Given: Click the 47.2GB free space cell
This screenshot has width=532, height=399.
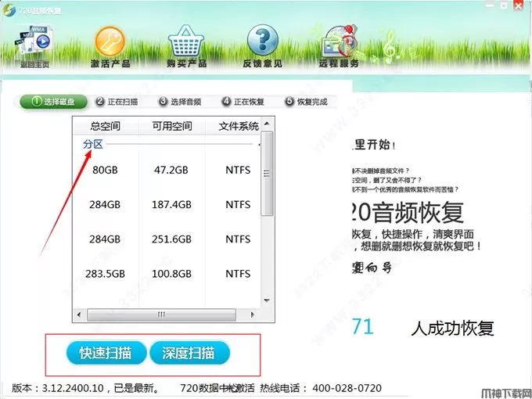Looking at the screenshot, I should click(171, 170).
